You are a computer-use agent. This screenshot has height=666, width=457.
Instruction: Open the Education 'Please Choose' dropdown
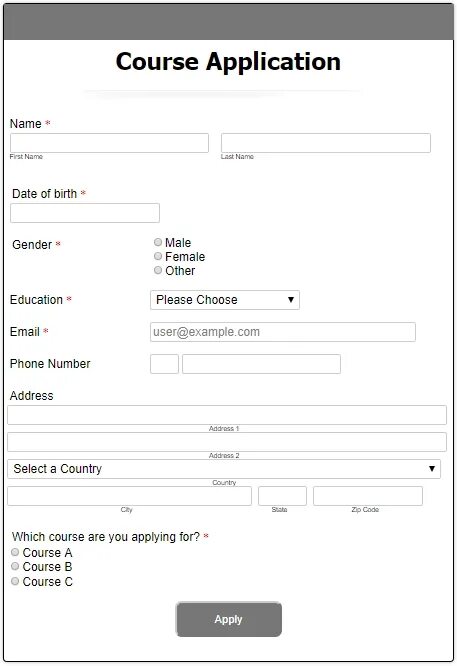click(225, 300)
